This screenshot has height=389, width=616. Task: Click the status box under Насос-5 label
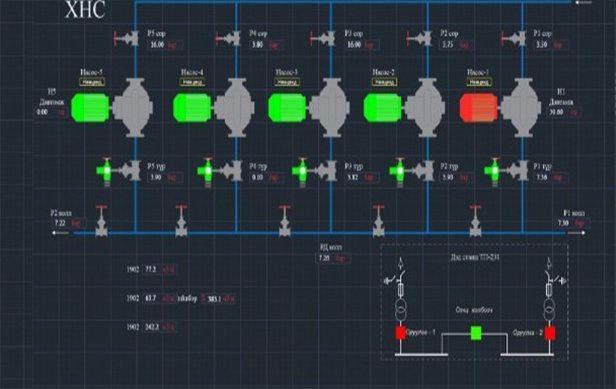pyautogui.click(x=92, y=82)
